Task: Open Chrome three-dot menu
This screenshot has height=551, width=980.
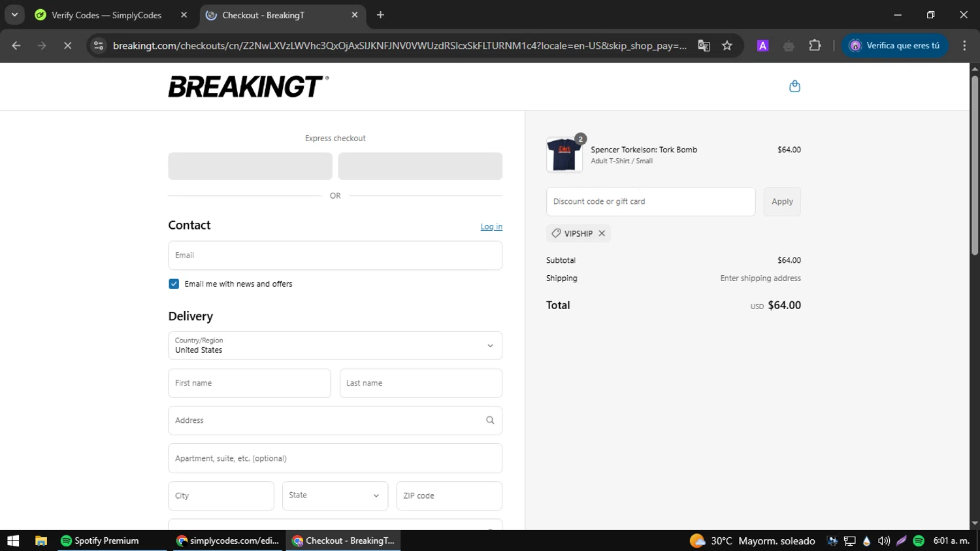Action: pos(964,45)
